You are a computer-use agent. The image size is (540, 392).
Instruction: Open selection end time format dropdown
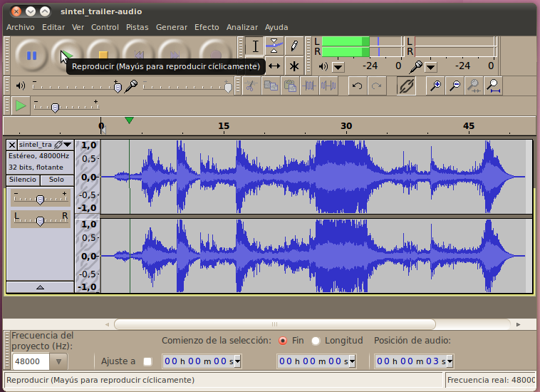click(x=352, y=361)
